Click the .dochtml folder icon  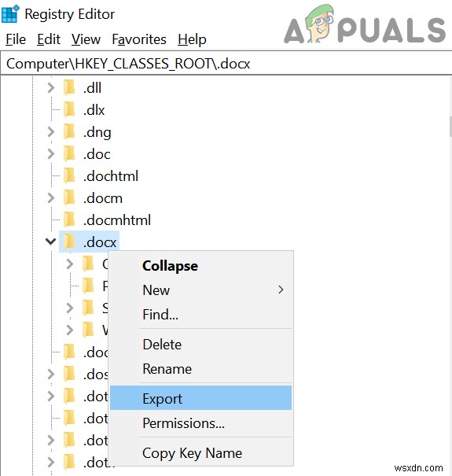click(69, 175)
